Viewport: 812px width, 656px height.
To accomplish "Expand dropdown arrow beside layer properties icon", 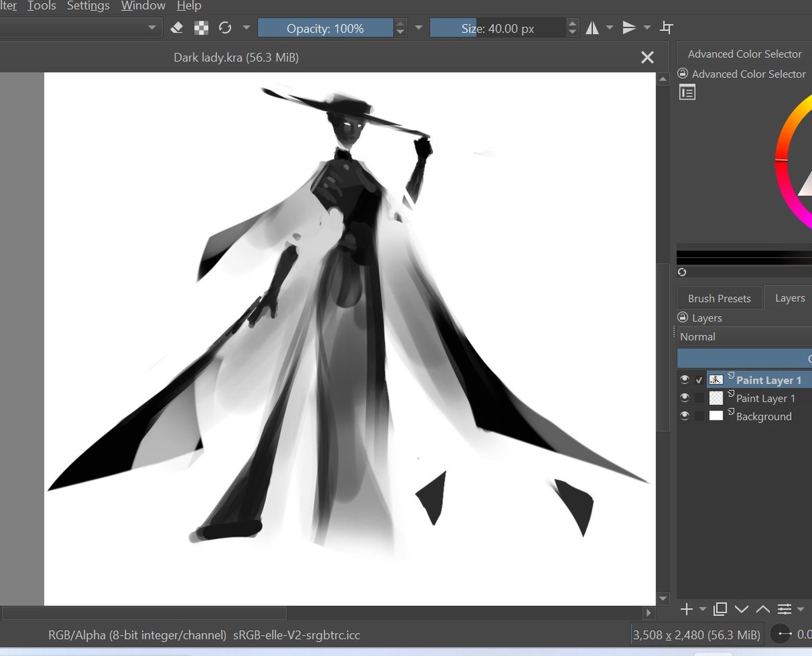I will 800,609.
